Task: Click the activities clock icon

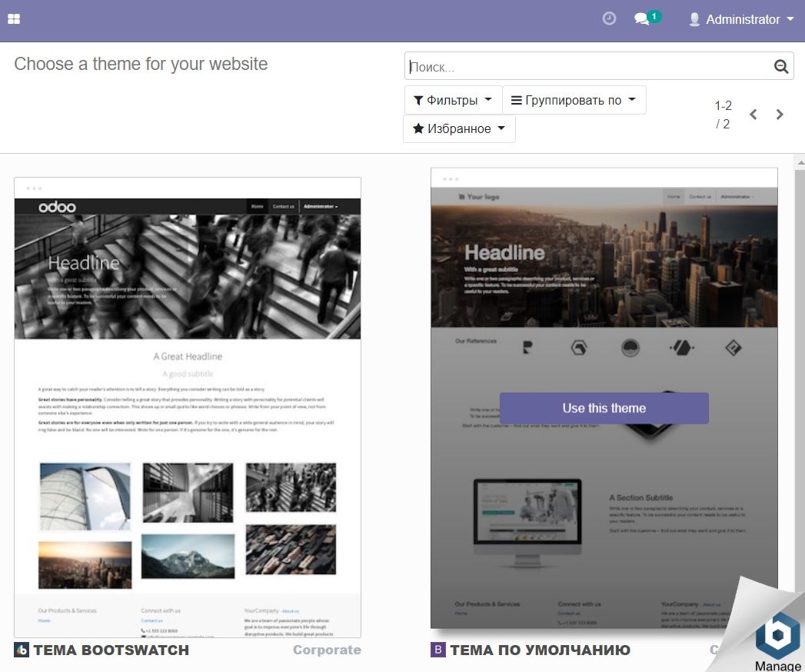Action: click(610, 19)
